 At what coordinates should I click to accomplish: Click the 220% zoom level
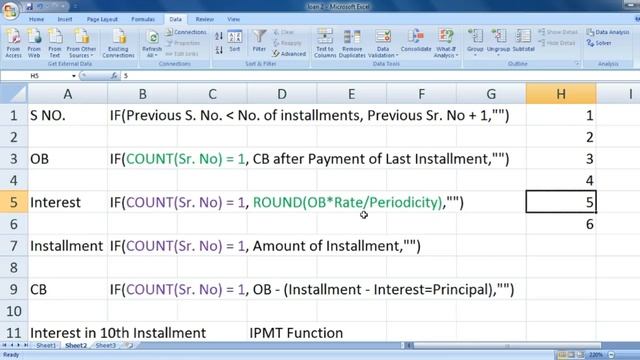596,355
